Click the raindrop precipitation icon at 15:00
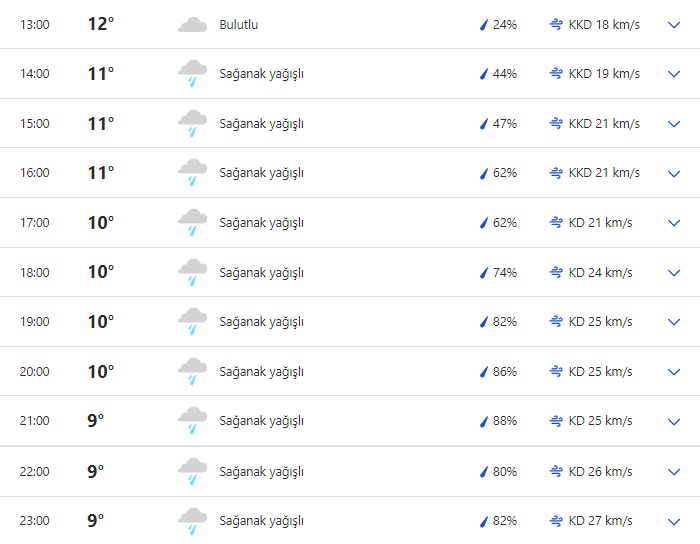 [483, 124]
